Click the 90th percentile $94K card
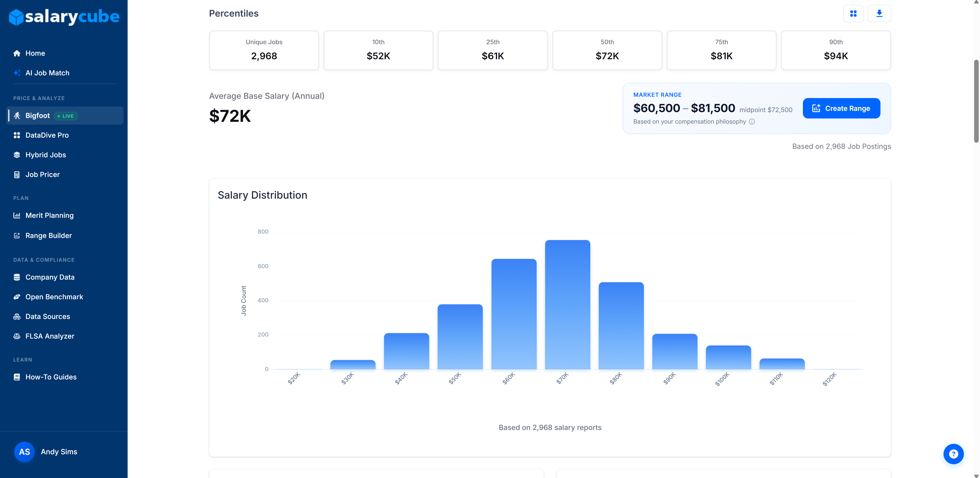The image size is (980, 478). pyautogui.click(x=836, y=50)
